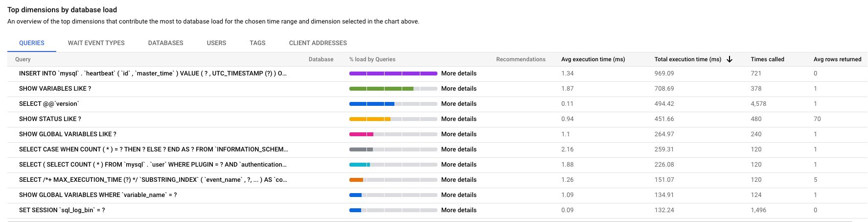This screenshot has height=222, width=868.
Task: Sort by the Avg execution time column header
Action: [593, 59]
